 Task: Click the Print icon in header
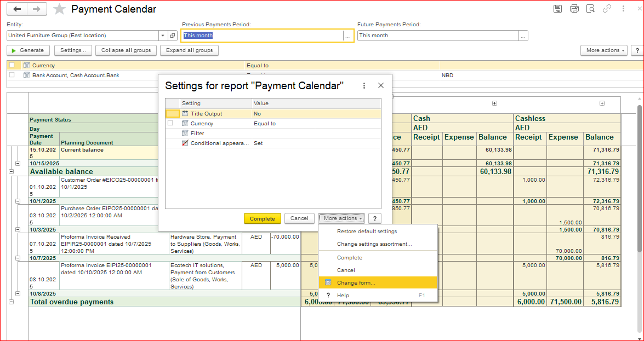[x=574, y=9]
